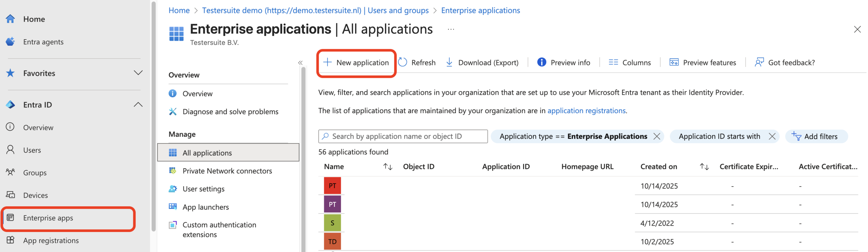Open the Columns chooser
Image resolution: width=868 pixels, height=252 pixels.
point(630,62)
